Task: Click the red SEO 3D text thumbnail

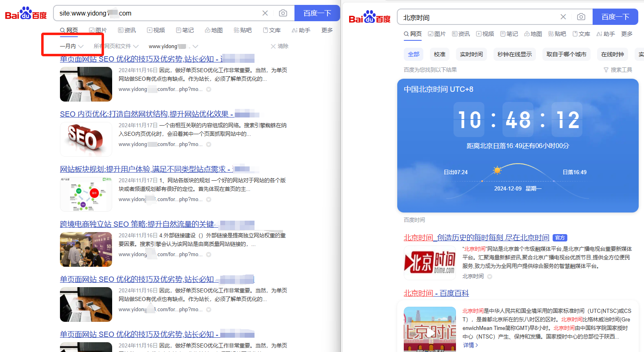Action: pos(86,139)
